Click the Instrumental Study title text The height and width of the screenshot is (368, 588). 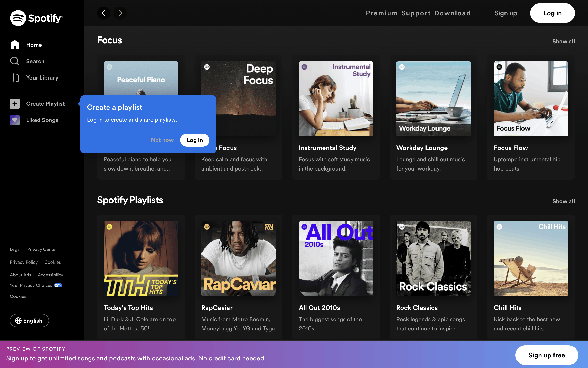point(327,148)
